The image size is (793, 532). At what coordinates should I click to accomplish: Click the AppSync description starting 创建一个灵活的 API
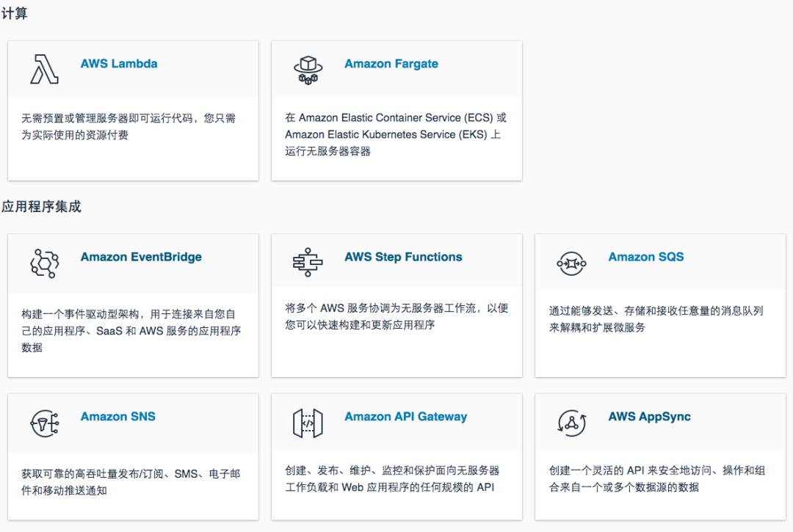coord(657,478)
